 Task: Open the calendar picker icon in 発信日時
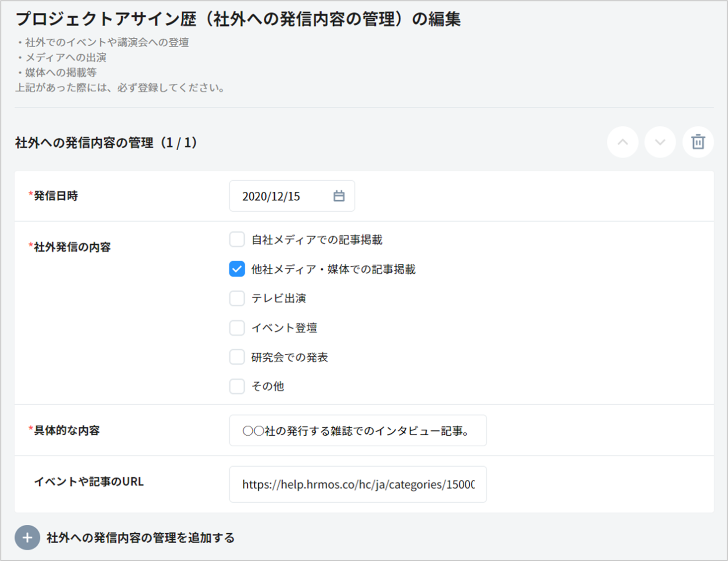click(339, 196)
